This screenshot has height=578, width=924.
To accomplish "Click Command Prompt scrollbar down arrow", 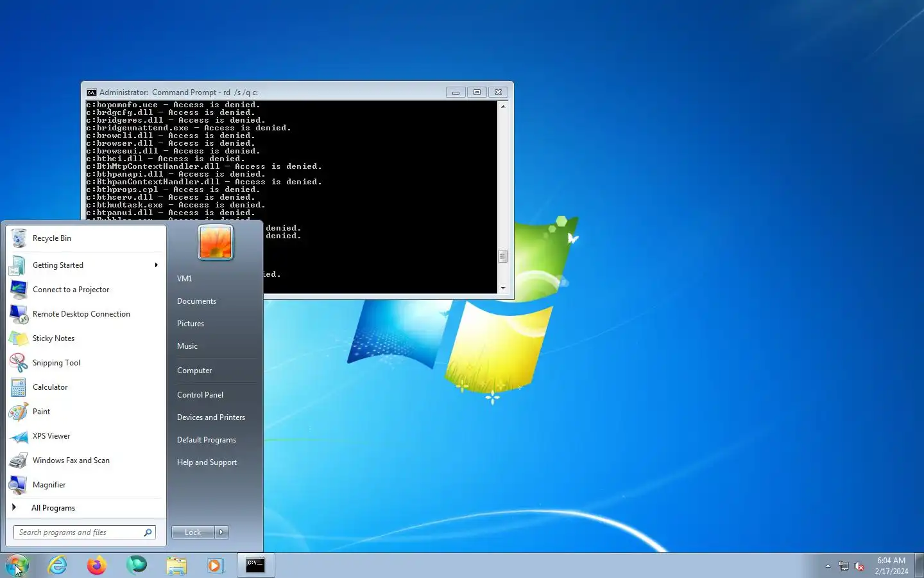I will click(503, 288).
